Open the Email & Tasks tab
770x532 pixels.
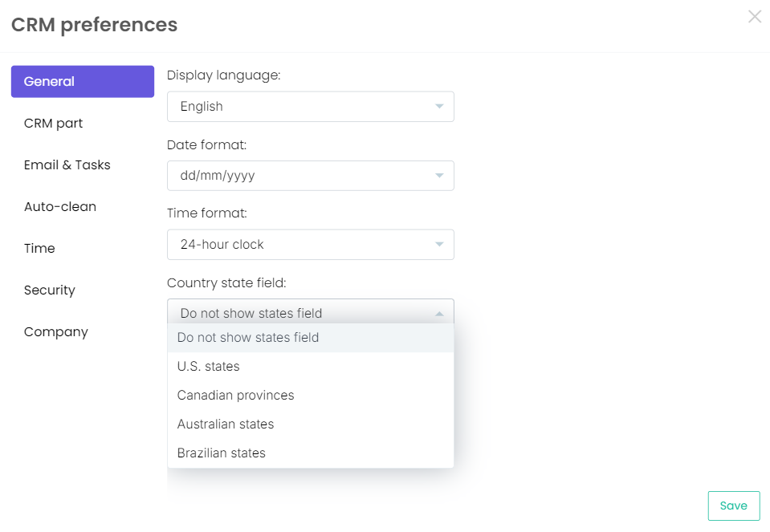67,165
